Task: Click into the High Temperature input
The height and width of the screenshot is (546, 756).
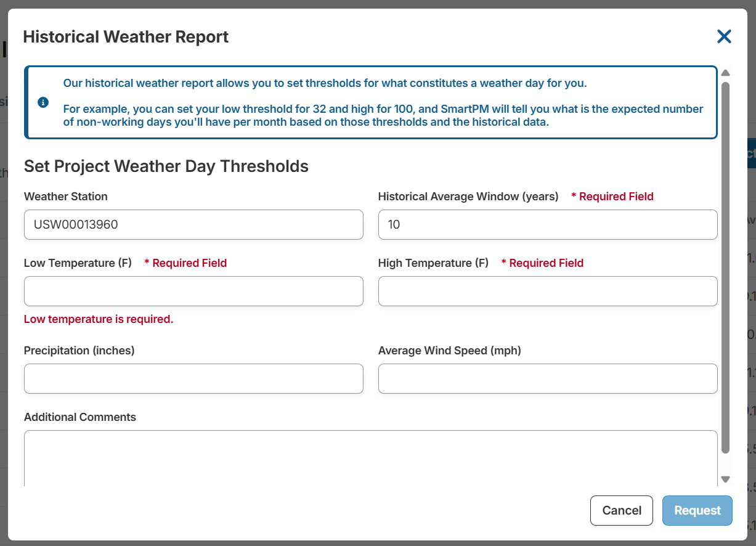Action: [547, 291]
